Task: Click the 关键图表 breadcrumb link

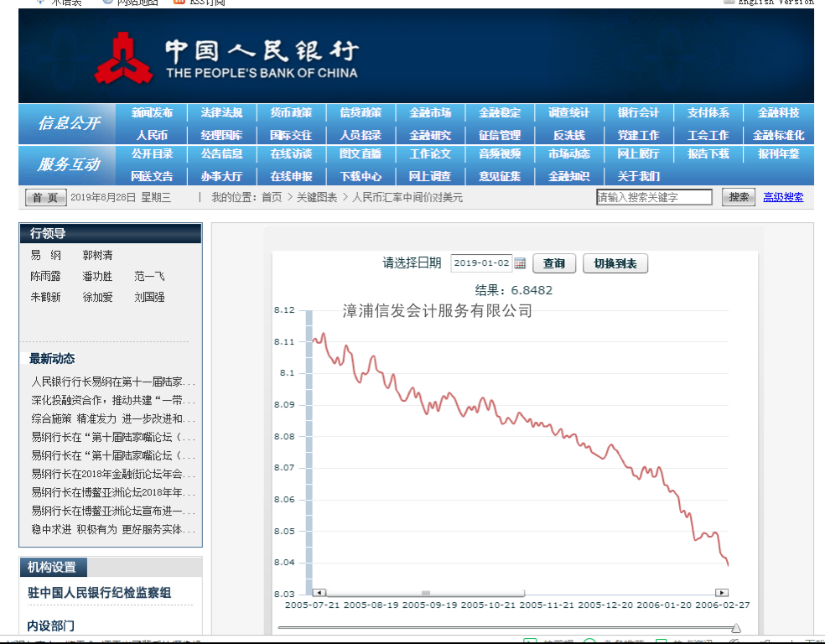Action: (x=317, y=197)
